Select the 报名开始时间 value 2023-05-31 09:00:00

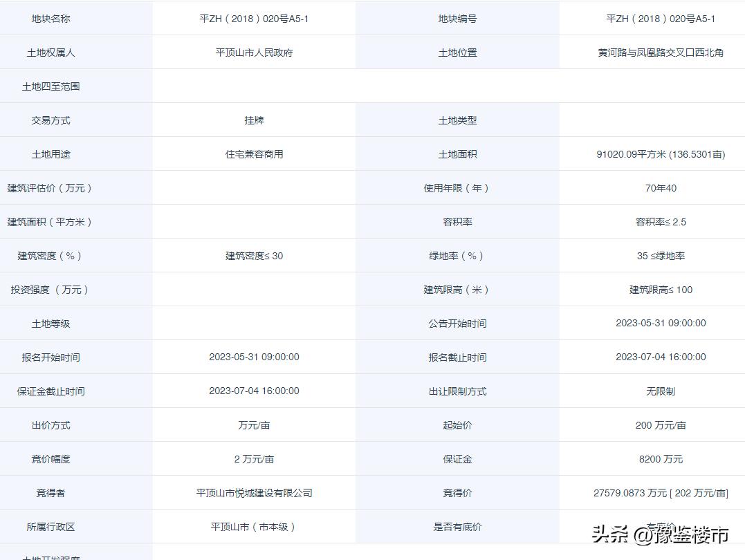coord(254,357)
